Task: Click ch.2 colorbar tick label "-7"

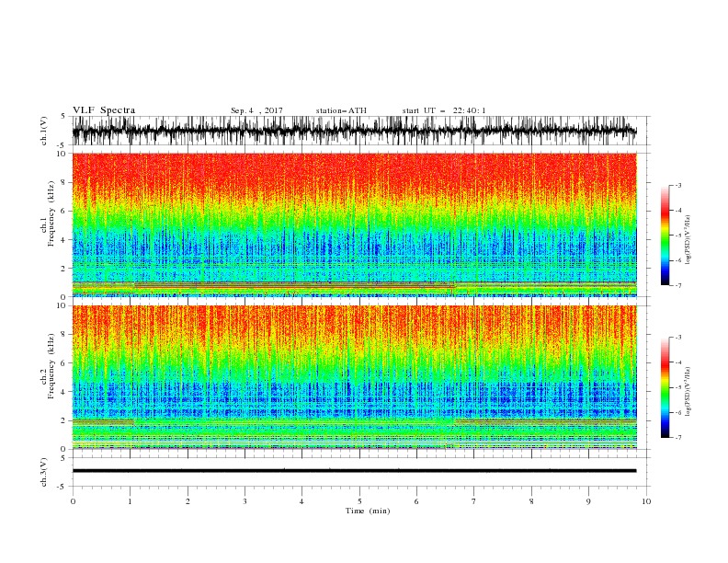Action: coord(678,438)
